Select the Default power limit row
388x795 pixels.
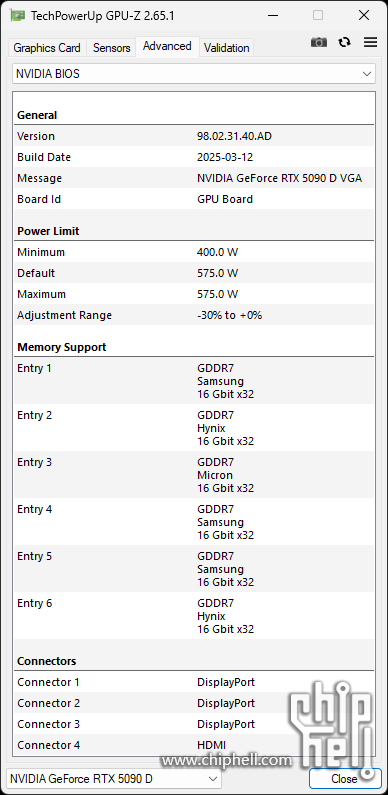(x=194, y=273)
